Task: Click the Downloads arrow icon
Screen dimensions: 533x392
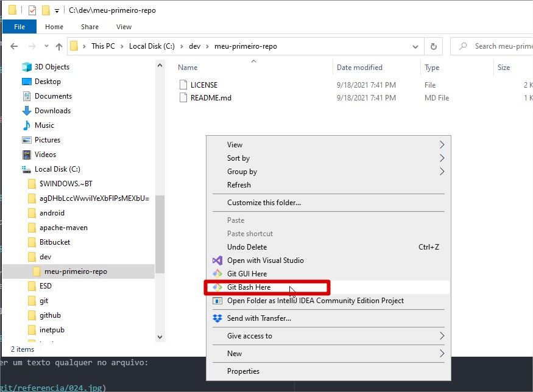Action: (x=27, y=111)
